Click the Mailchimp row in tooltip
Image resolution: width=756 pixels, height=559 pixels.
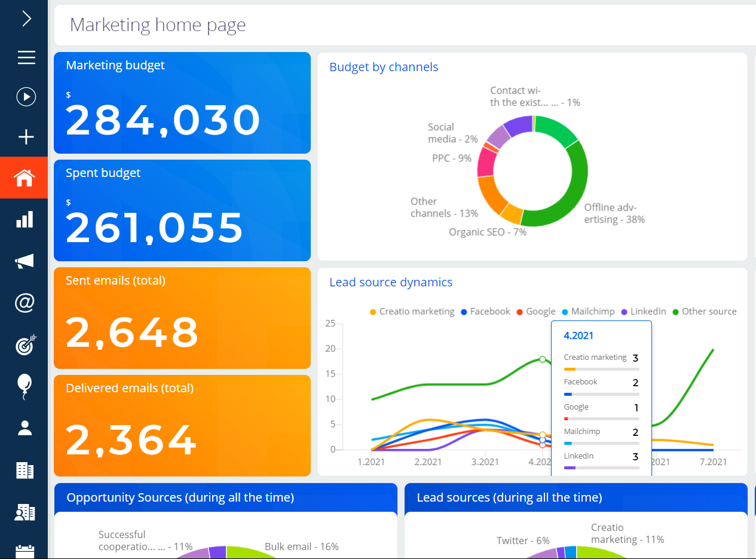tap(601, 437)
